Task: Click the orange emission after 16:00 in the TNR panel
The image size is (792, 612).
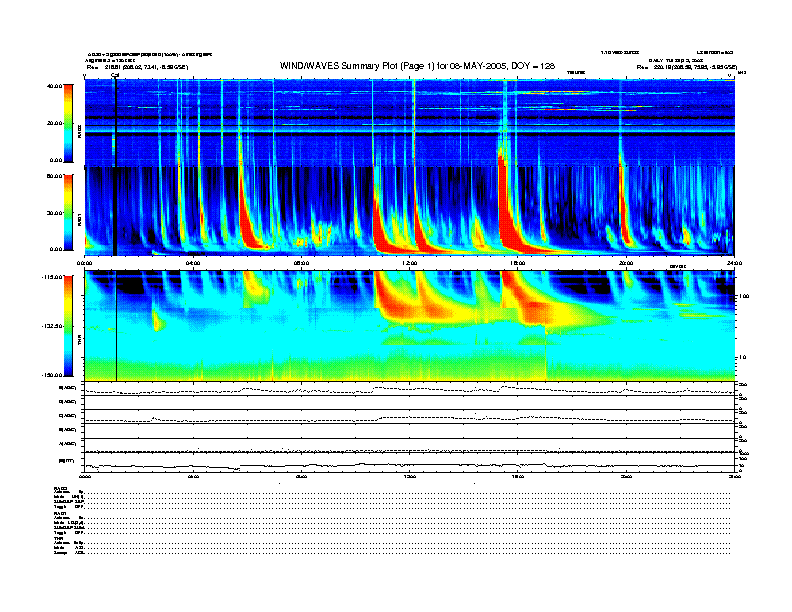Action: point(538,311)
